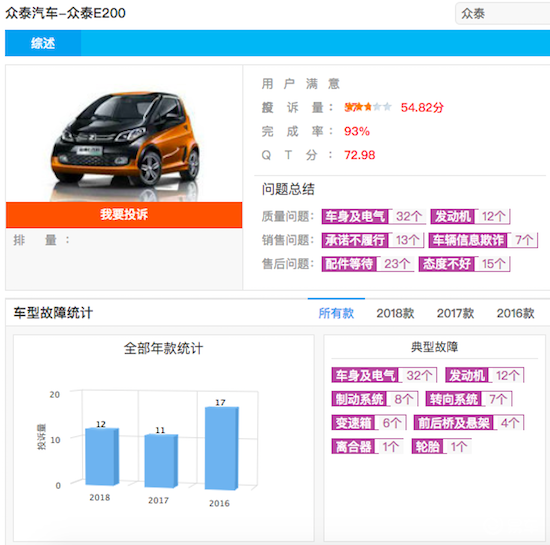The width and height of the screenshot is (550, 545).
Task: Open the 综述 overview tab
Action: (x=43, y=43)
